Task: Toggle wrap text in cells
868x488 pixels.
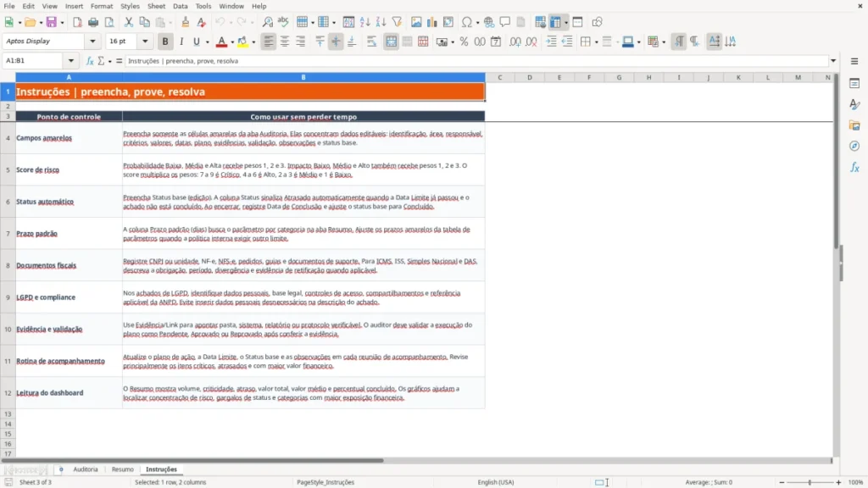Action: 371,42
